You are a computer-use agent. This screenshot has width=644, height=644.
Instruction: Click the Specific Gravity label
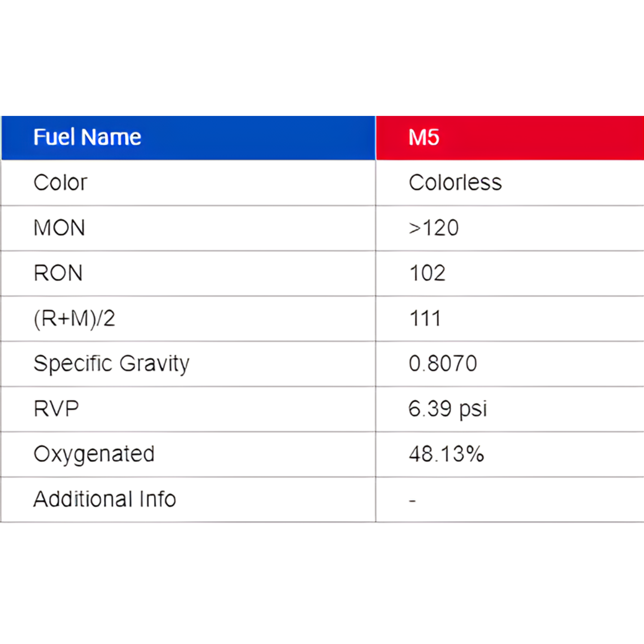[x=111, y=364]
